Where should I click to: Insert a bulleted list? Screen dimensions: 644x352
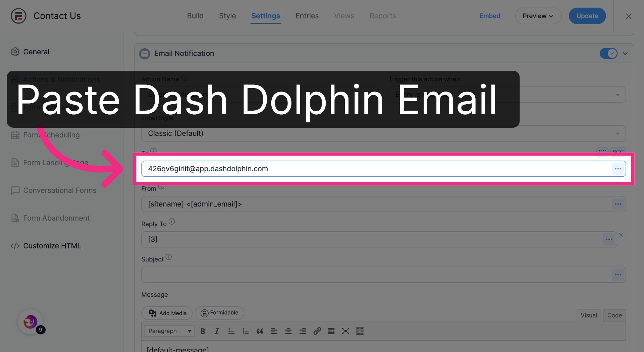(231, 331)
